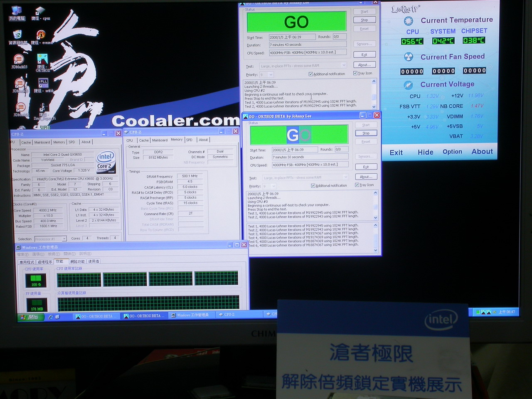The width and height of the screenshot is (532, 399).
Task: Click the DRAM Frequency value 500.1 MHz
Action: click(190, 176)
